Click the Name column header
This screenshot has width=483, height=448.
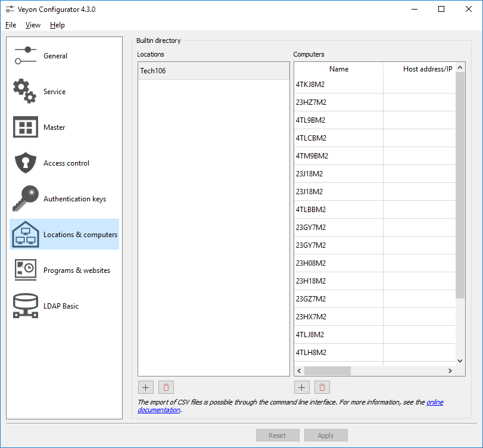pyautogui.click(x=338, y=69)
